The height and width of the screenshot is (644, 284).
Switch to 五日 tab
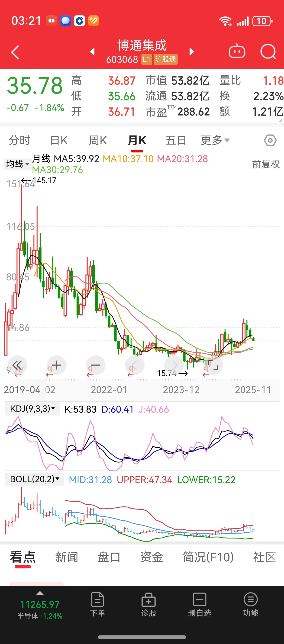tap(176, 140)
